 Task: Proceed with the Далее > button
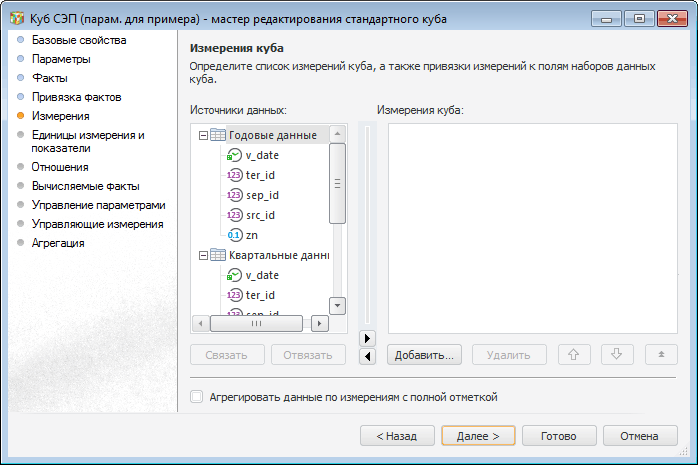click(x=477, y=436)
